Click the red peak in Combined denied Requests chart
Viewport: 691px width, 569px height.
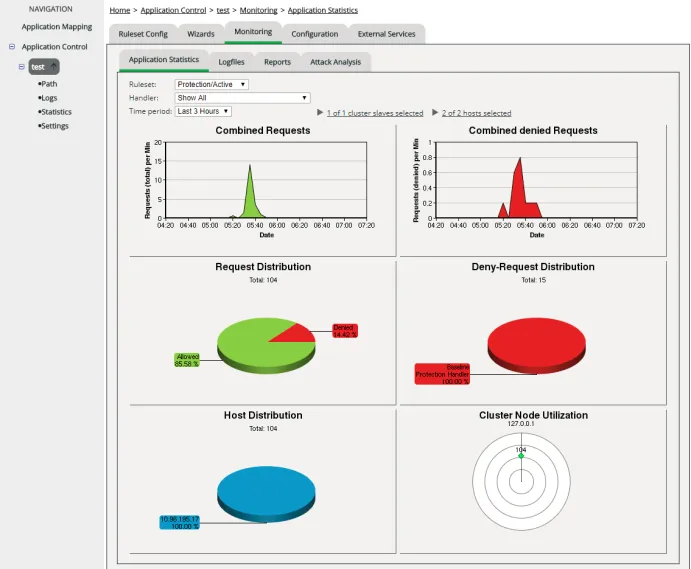pos(520,190)
